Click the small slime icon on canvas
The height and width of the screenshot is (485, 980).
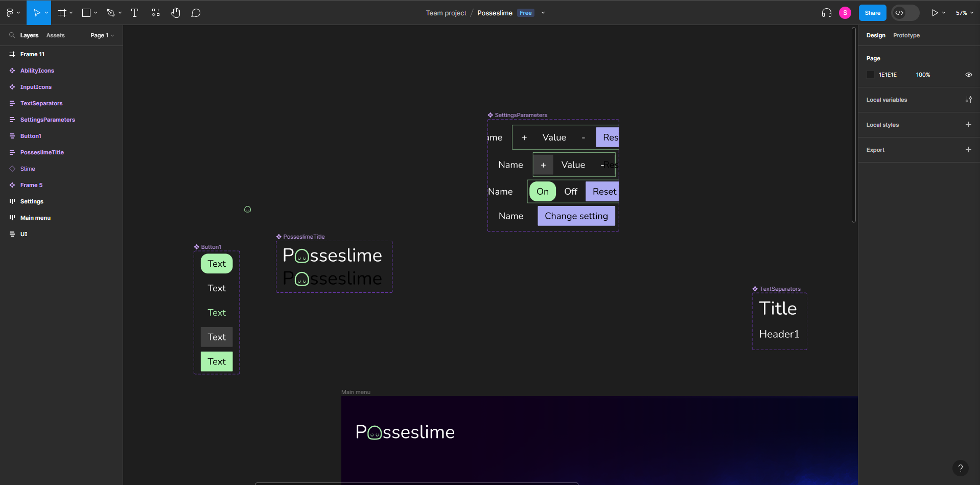[247, 209]
